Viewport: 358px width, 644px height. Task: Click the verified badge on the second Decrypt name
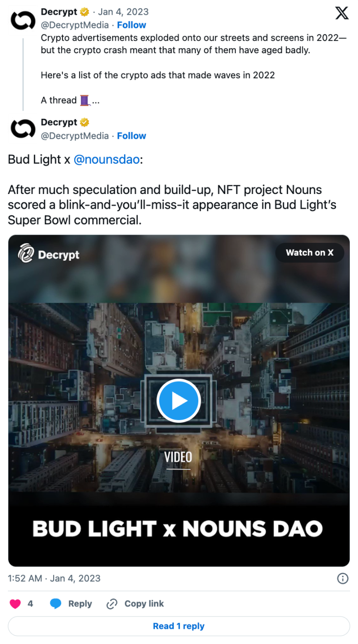pyautogui.click(x=84, y=122)
